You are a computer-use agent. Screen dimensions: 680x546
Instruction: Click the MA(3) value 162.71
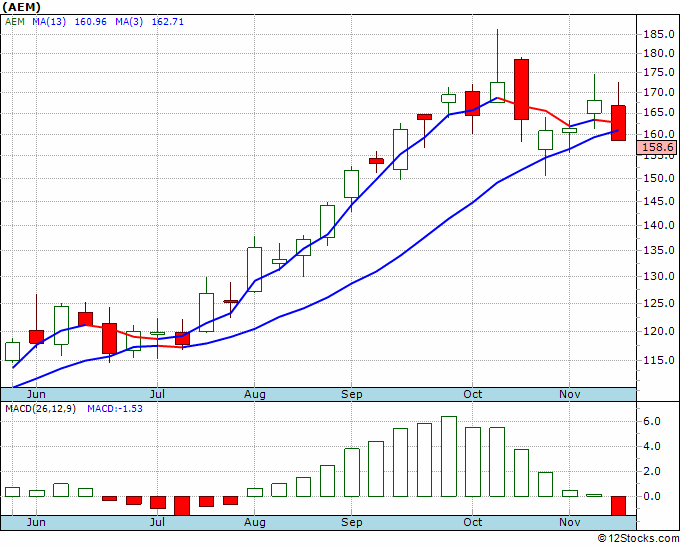[167, 21]
